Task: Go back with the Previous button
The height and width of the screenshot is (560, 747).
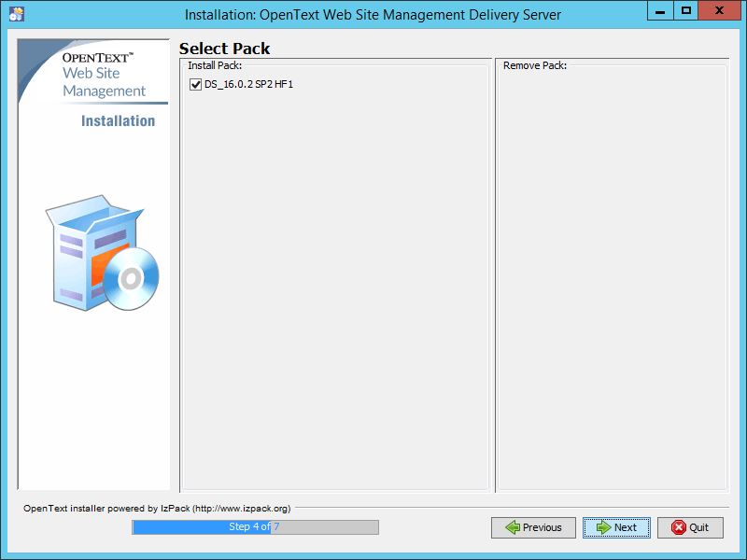Action: [533, 527]
